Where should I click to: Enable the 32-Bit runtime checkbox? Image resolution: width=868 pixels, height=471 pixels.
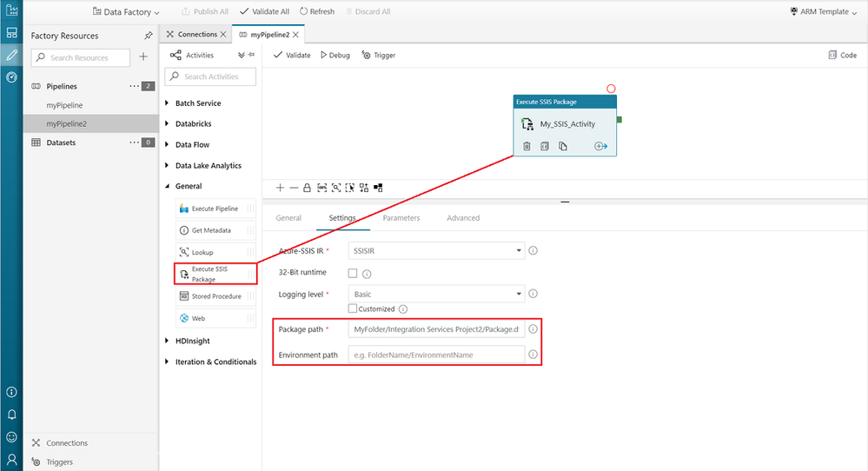[x=353, y=273]
